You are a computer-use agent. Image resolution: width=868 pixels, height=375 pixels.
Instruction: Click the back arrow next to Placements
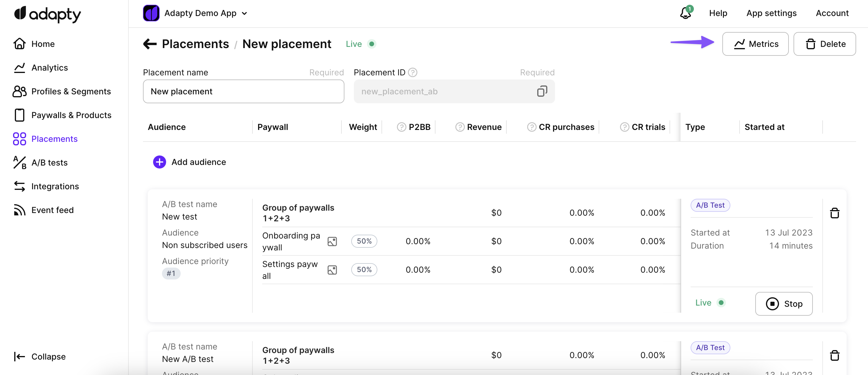coord(150,44)
